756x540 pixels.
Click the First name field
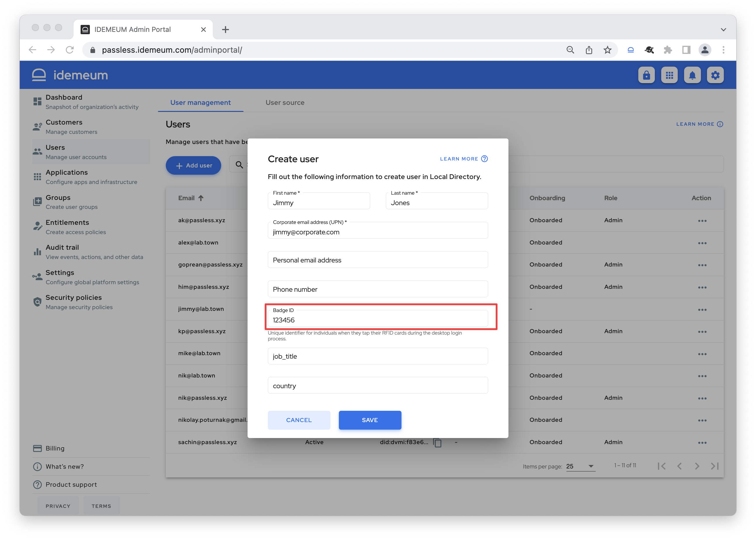[x=319, y=201]
